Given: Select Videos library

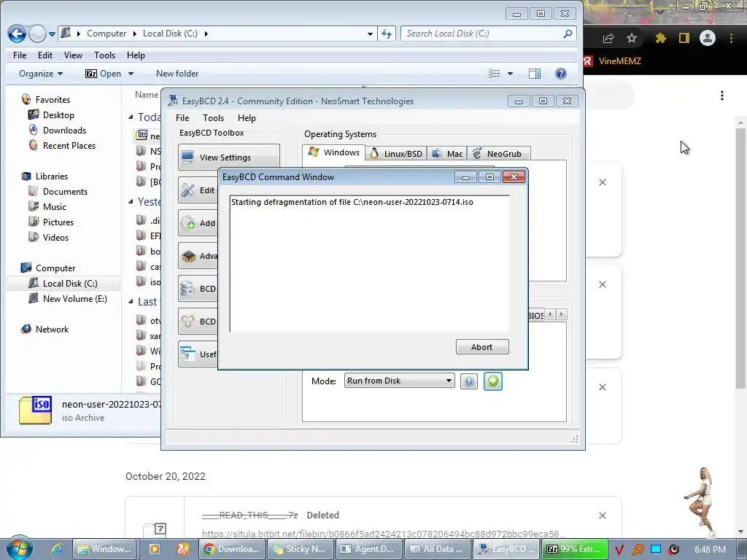Looking at the screenshot, I should point(55,237).
